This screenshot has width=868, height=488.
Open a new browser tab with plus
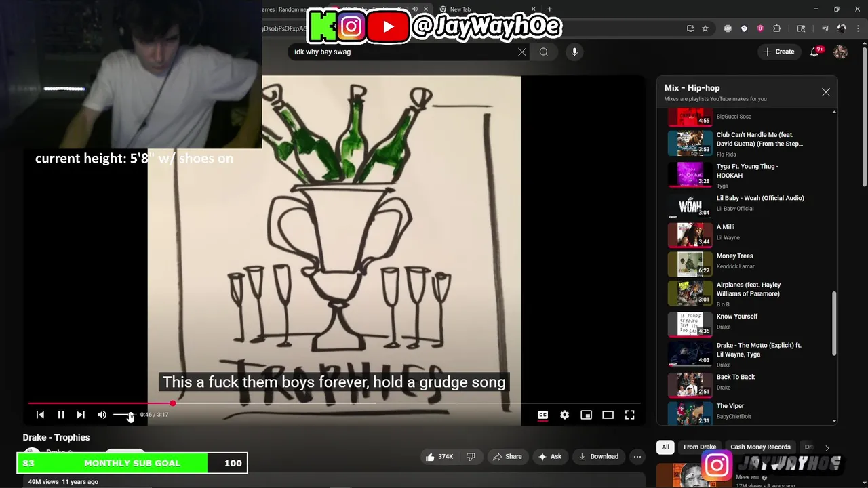tap(549, 9)
